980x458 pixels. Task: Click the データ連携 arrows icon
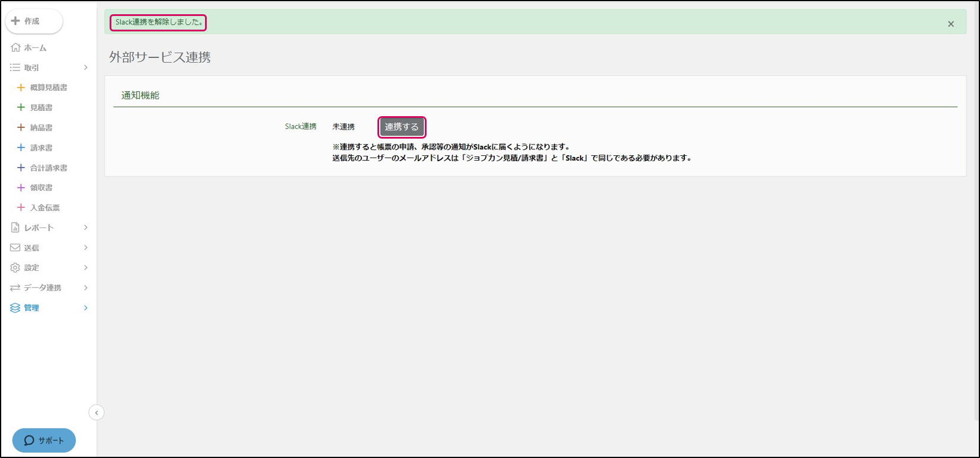pos(15,288)
